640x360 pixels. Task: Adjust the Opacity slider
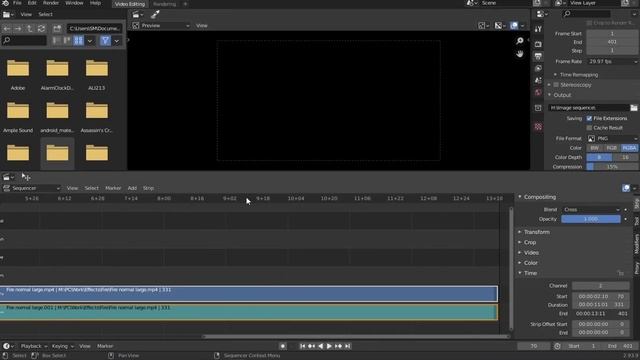coord(591,219)
